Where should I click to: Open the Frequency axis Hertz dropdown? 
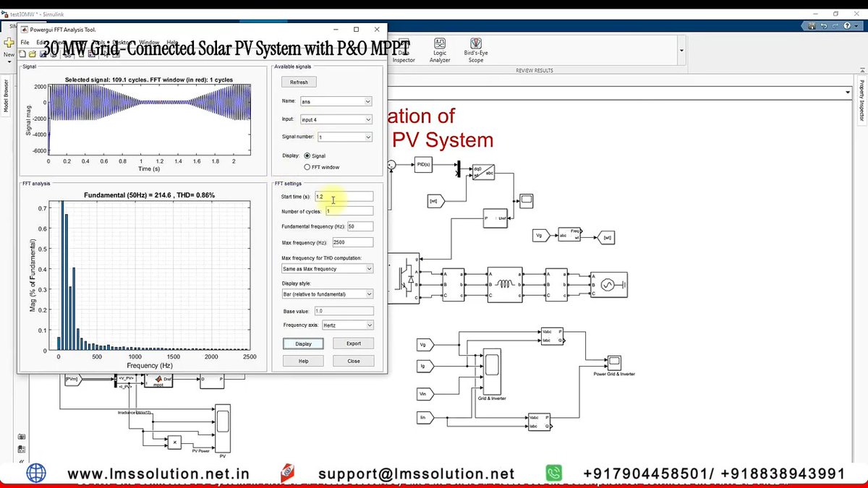[x=347, y=325]
